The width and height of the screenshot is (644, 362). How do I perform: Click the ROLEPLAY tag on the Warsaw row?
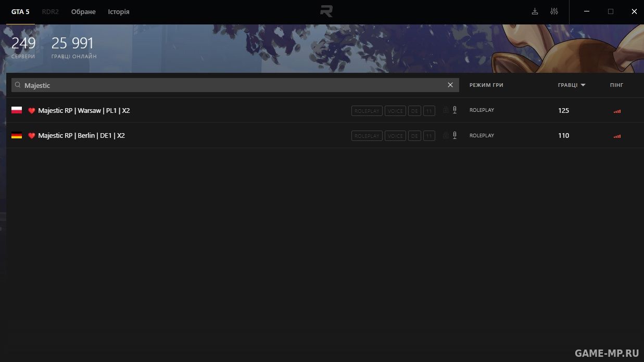point(367,111)
